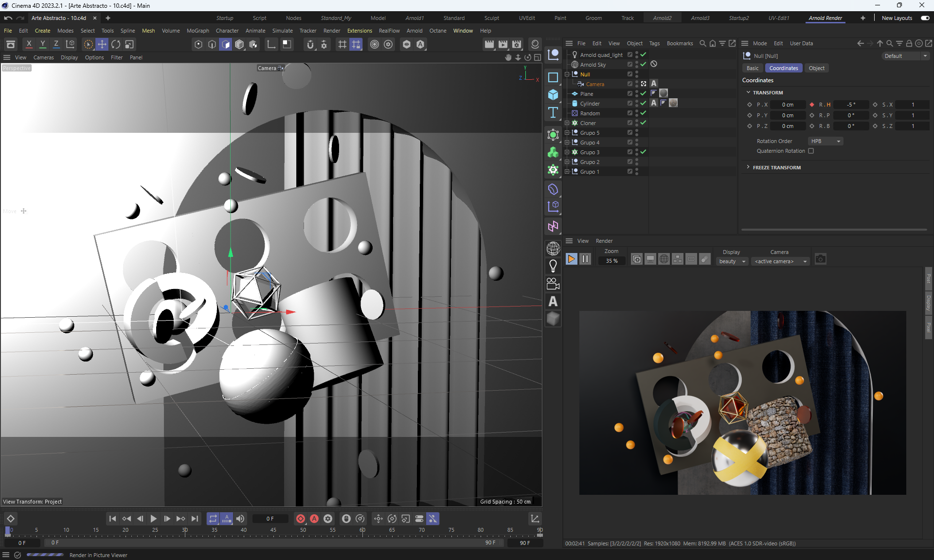Image resolution: width=934 pixels, height=560 pixels.
Task: Click the Cube primitive icon
Action: point(553,95)
